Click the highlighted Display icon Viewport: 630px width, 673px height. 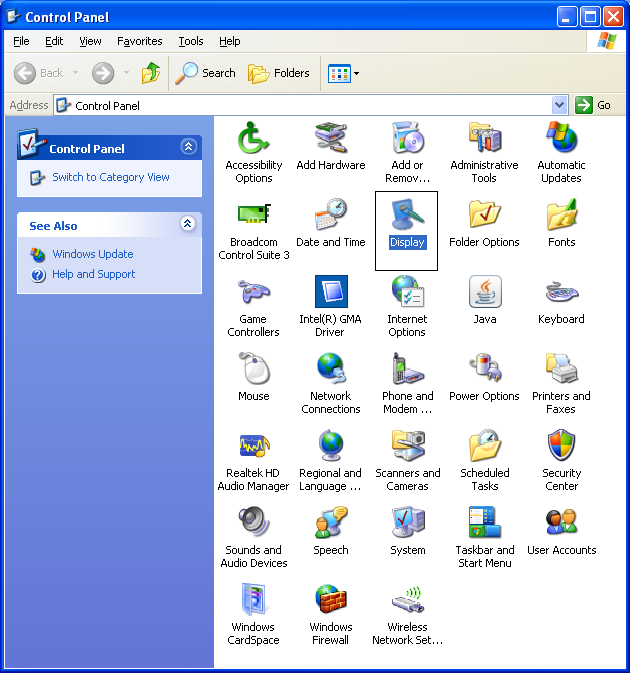coord(407,214)
